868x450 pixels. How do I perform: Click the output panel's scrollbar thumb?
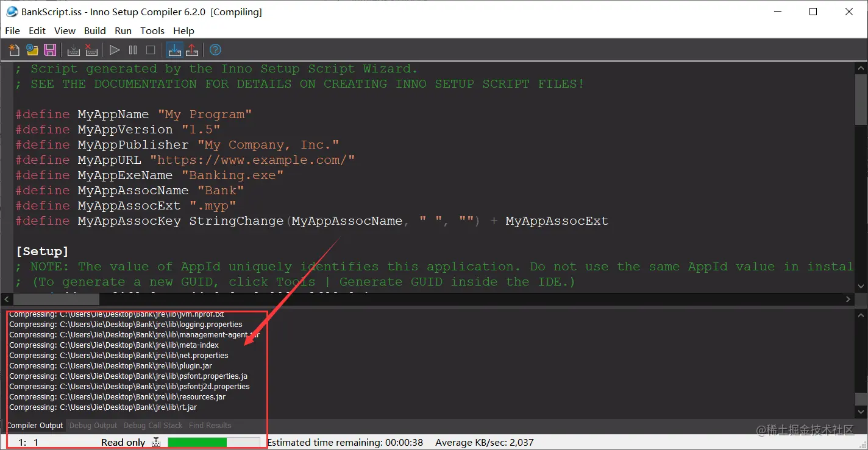(861, 399)
